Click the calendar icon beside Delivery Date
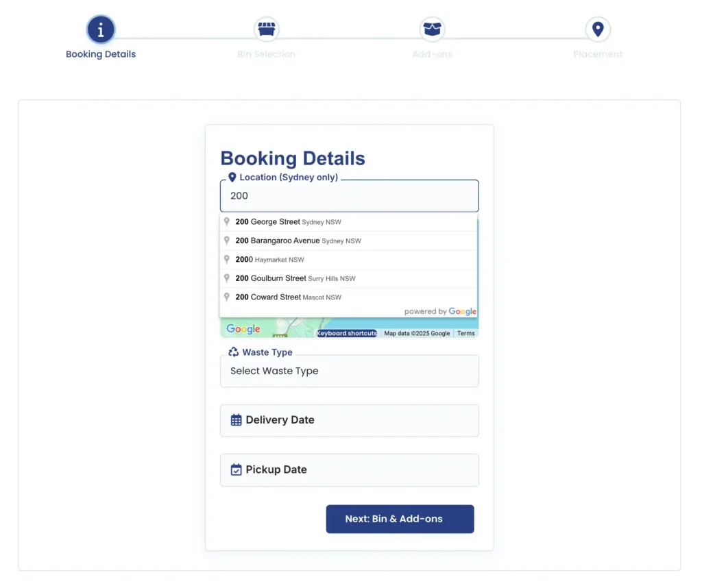Image resolution: width=702 pixels, height=588 pixels. tap(236, 420)
